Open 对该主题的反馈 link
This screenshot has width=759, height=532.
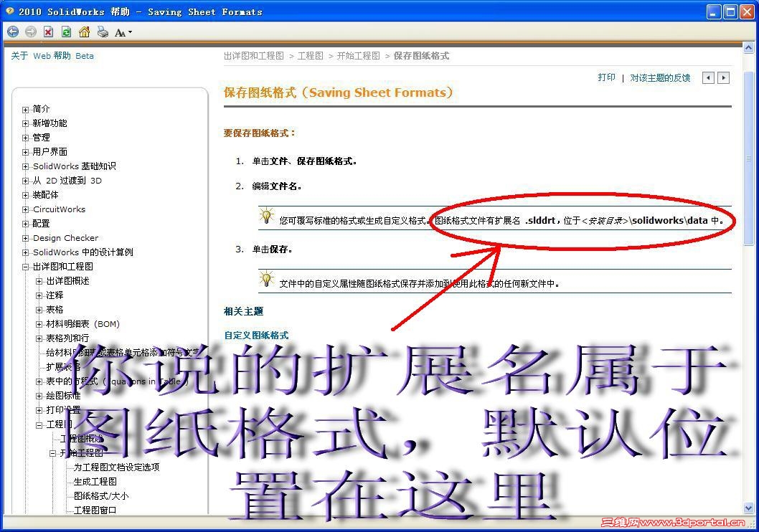(x=660, y=77)
